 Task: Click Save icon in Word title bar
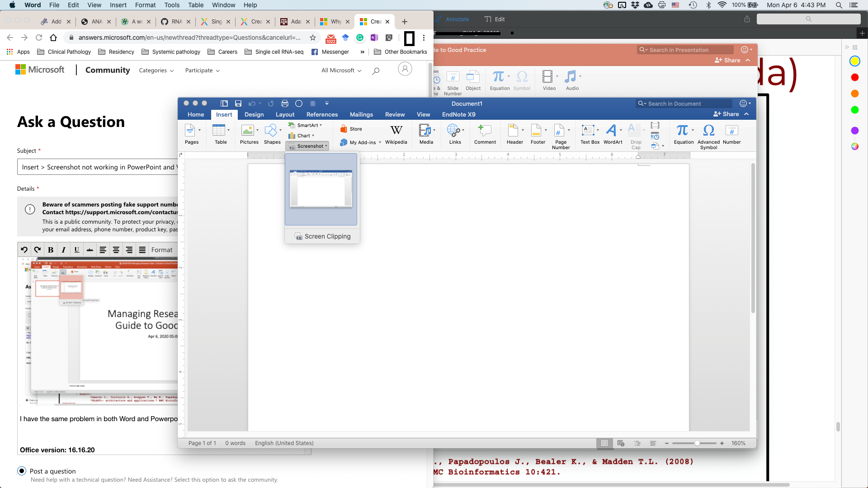[238, 103]
